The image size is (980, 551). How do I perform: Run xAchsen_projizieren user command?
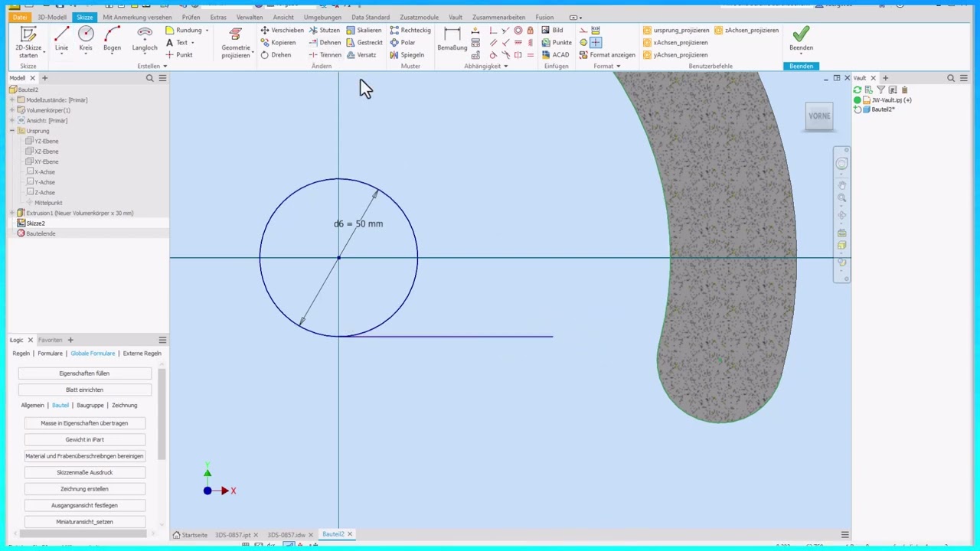[x=675, y=43]
